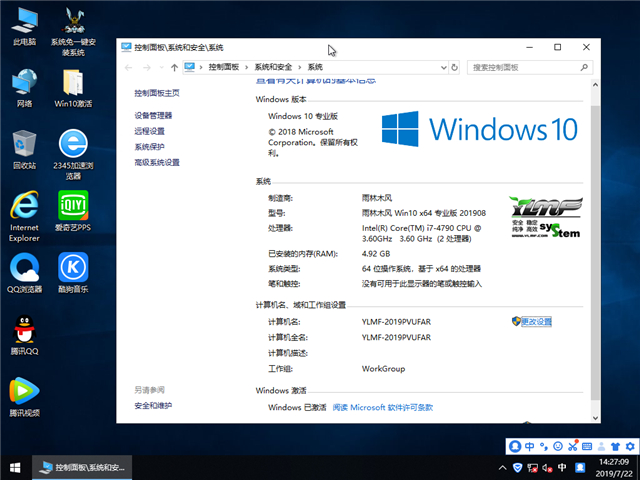Click the 更改设置 link
The height and width of the screenshot is (480, 640).
click(x=536, y=321)
